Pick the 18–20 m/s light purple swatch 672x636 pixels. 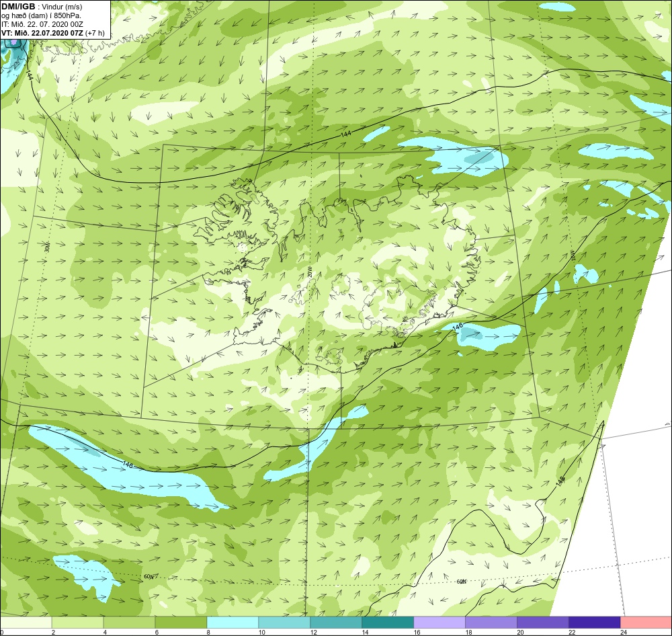491,623
